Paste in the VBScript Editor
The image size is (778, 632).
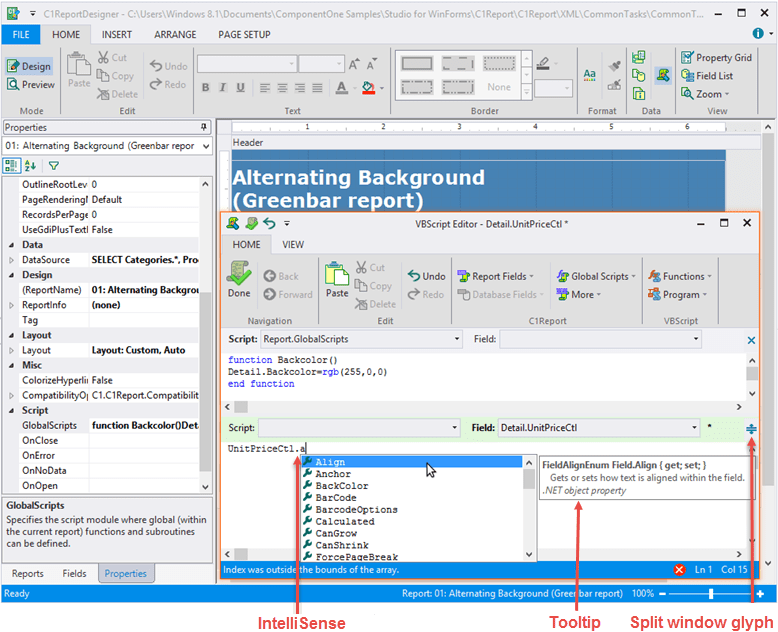(337, 280)
